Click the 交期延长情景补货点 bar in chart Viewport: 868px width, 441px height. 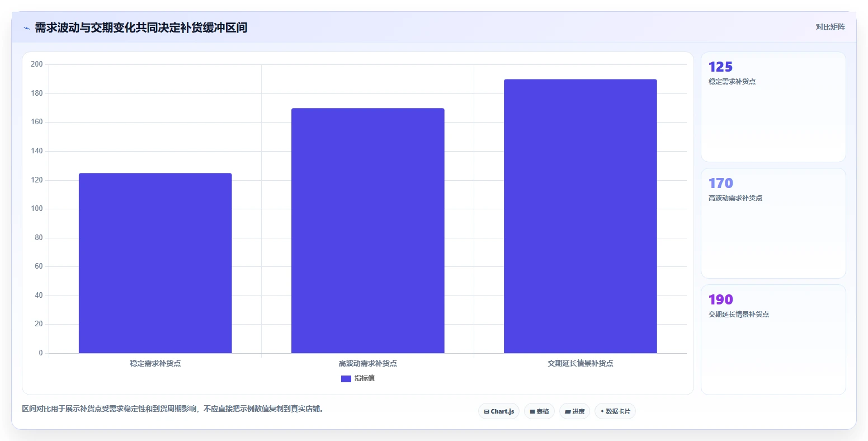(x=581, y=216)
